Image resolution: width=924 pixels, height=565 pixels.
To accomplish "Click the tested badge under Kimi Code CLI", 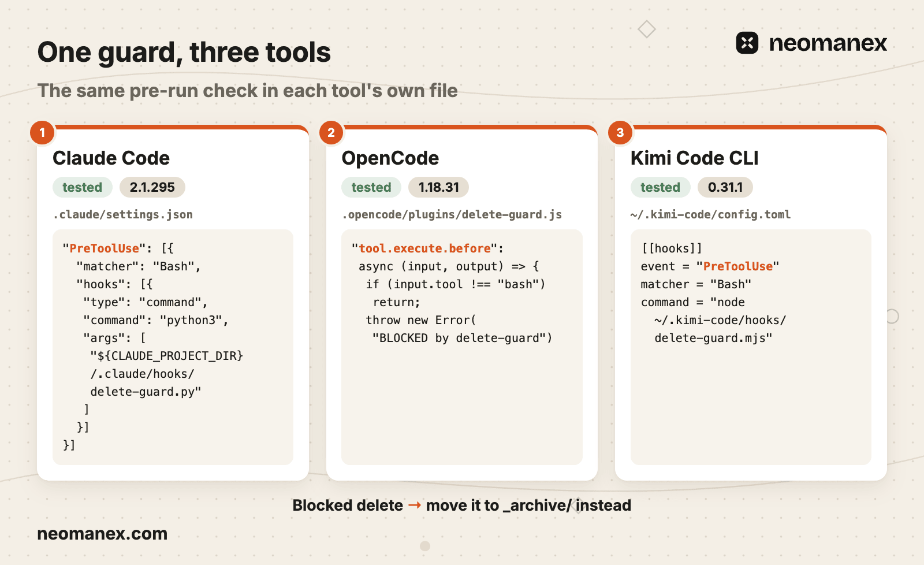I will [x=660, y=187].
